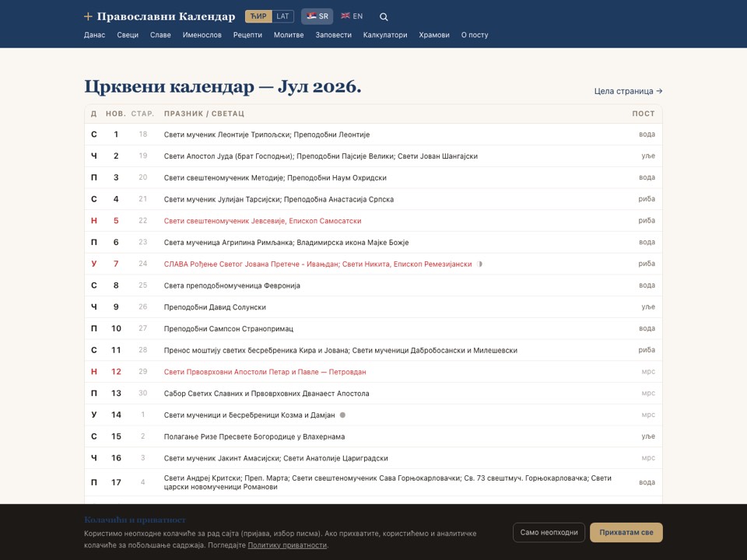Open Цела страница link
Viewport: 747px width, 560px height.
pos(628,91)
